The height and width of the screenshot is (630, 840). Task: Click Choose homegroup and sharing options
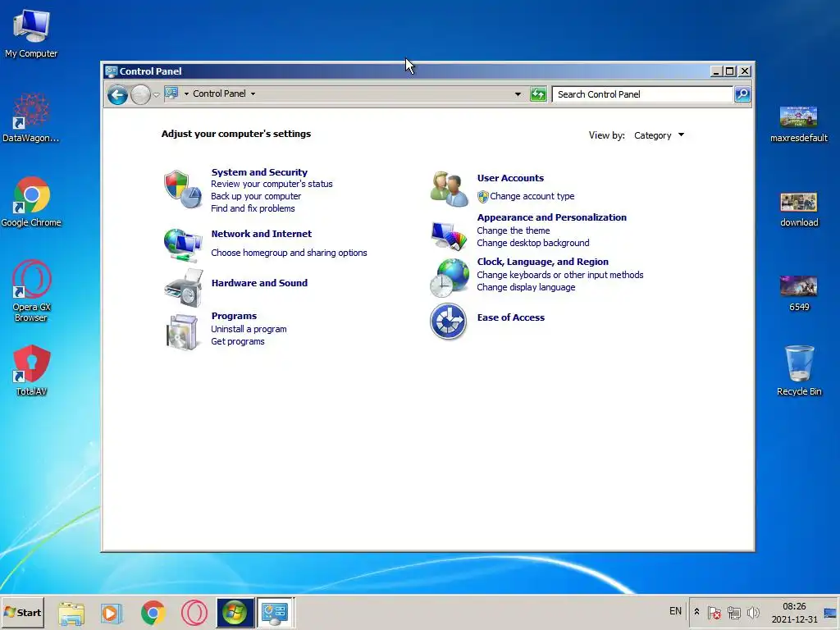(289, 253)
